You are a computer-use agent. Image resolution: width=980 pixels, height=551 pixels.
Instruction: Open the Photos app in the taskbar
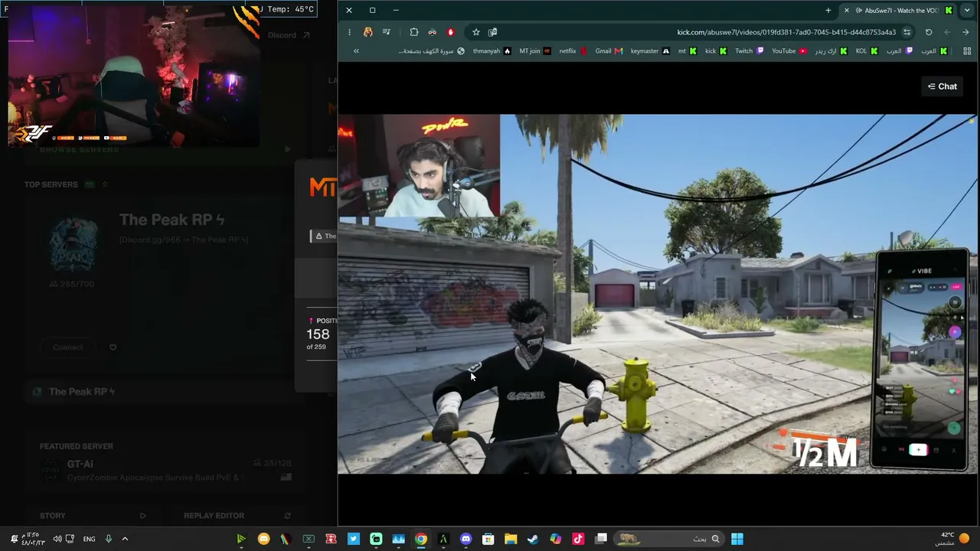point(398,539)
